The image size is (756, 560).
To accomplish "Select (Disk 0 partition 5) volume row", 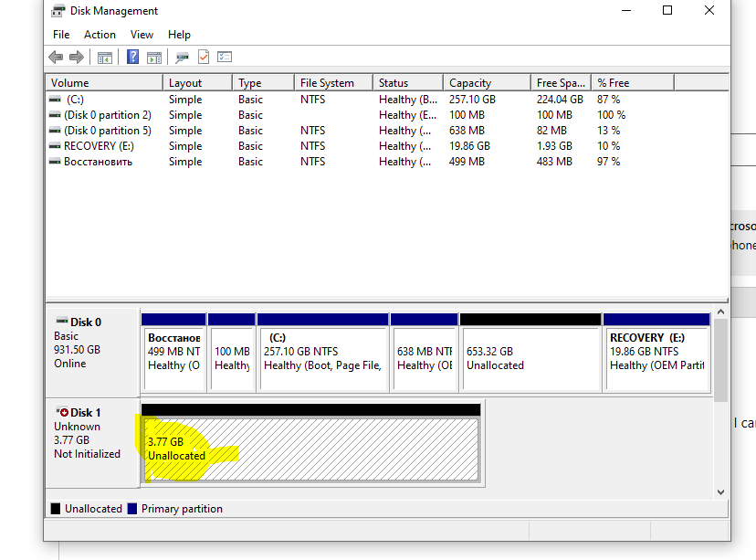I will click(x=108, y=131).
